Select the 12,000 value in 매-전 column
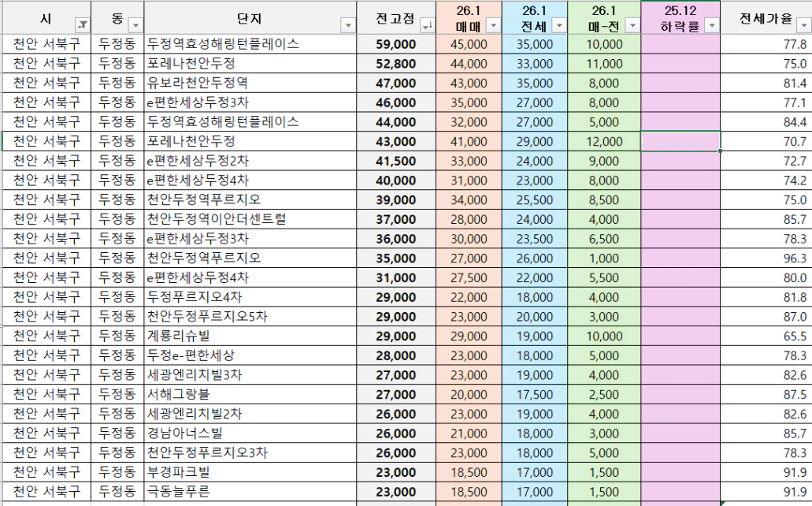The image size is (812, 506). pos(604,142)
